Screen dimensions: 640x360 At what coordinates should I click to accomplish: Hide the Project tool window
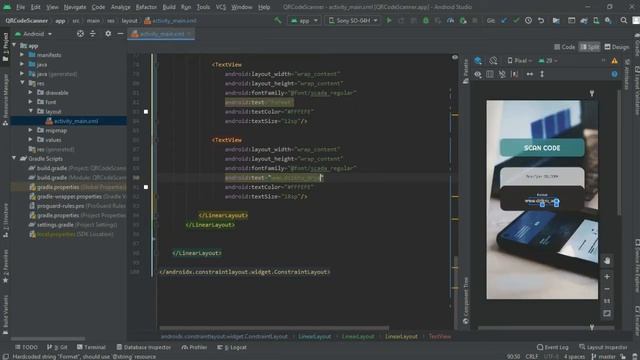[120, 34]
